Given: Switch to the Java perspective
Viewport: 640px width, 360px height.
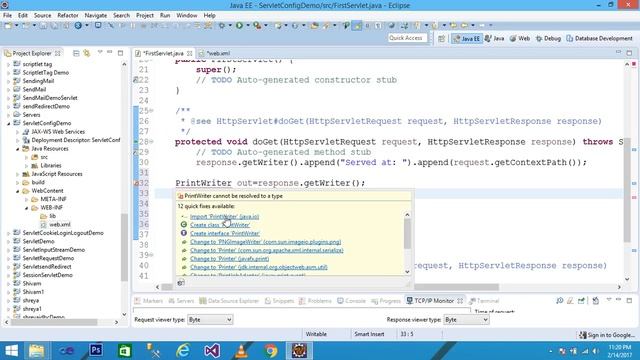Looking at the screenshot, I should pos(495,38).
